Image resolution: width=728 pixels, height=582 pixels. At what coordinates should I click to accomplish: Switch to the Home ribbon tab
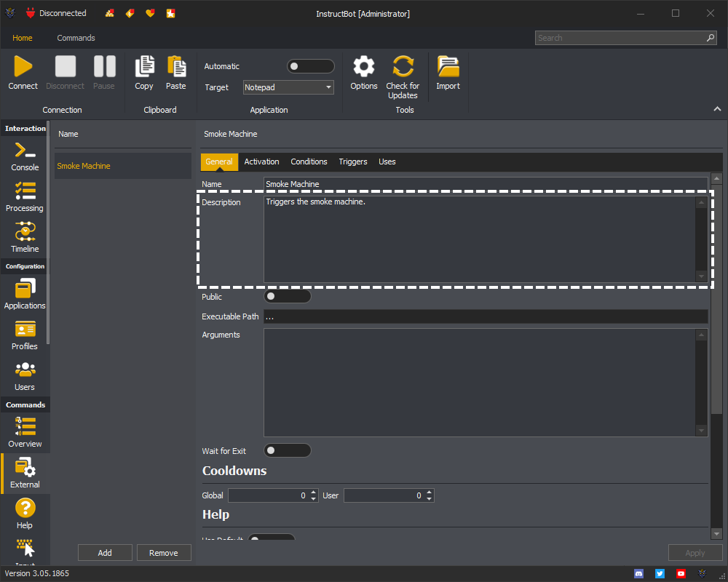(23, 38)
